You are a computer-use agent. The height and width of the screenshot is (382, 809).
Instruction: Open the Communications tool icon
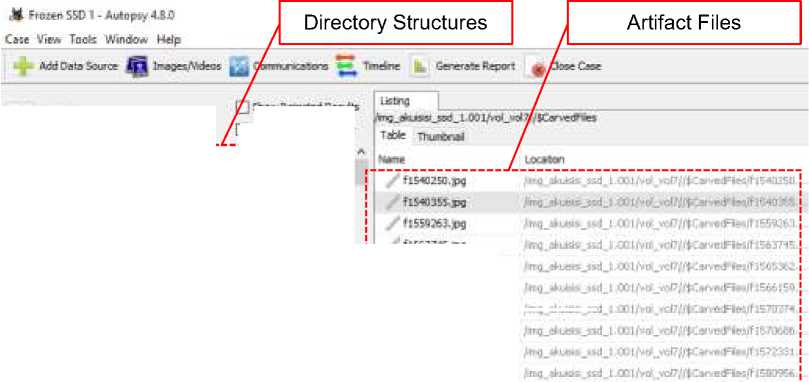coord(239,67)
